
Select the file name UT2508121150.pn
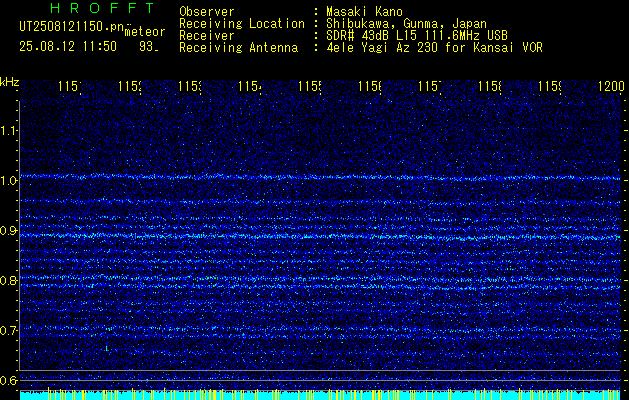tap(71, 27)
